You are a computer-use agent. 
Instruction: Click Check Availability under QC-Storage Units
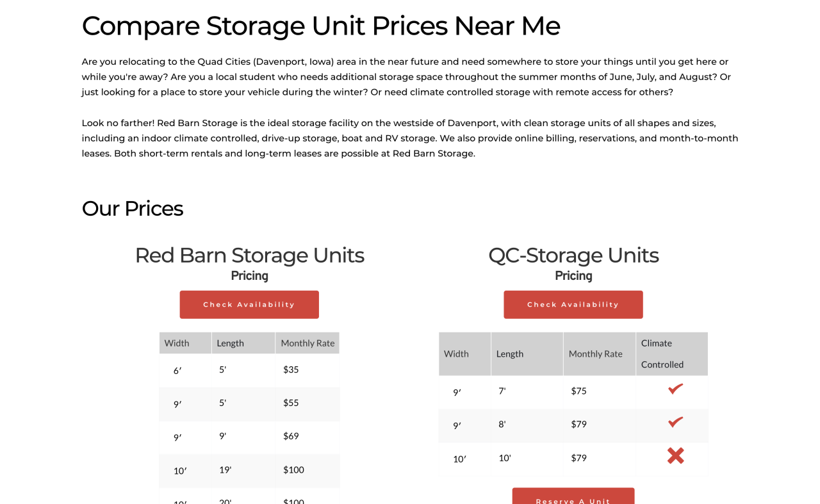[573, 304]
